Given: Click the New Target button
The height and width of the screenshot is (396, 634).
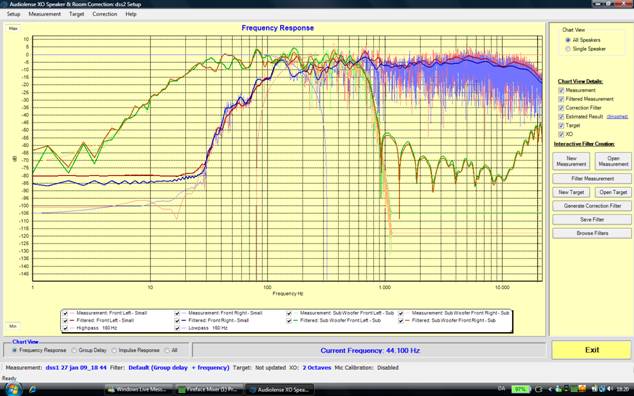Looking at the screenshot, I should [x=571, y=193].
